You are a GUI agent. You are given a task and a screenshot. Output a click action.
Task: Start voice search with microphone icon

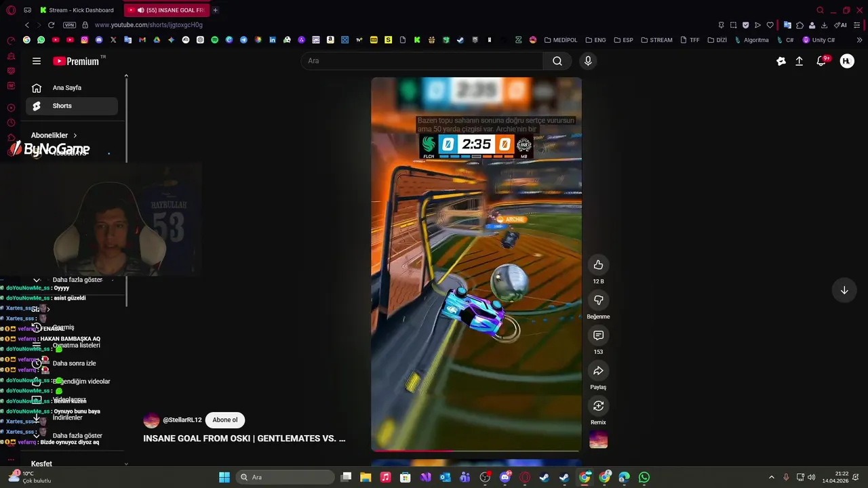tap(588, 61)
